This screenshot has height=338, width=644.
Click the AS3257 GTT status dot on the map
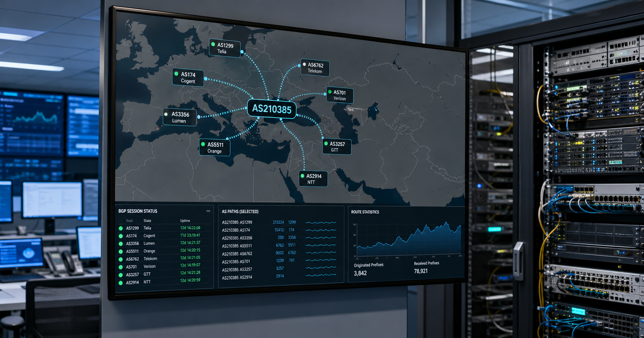(326, 144)
